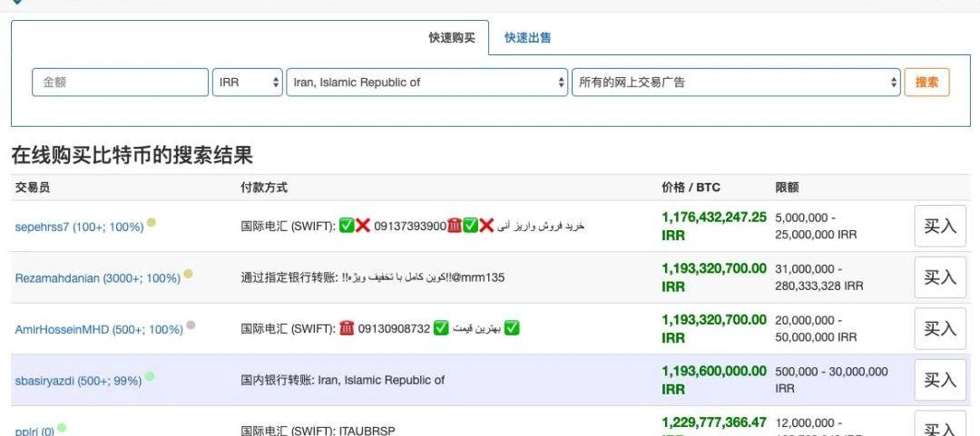Viewport: 980px width, 436px height.
Task: Open the 所有的网上交易广告 payment method dropdown
Action: pyautogui.click(x=735, y=82)
